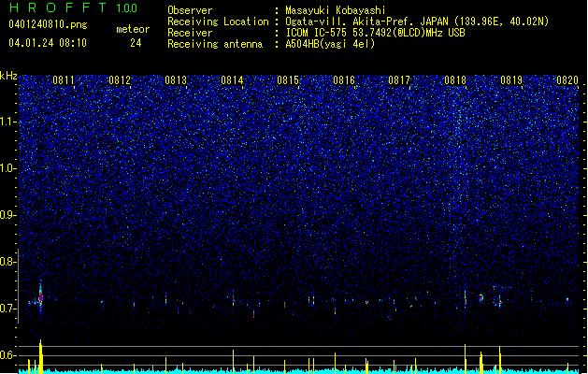This screenshot has height=374, width=588.
Task: Click the 0.6 frequency axis label
Action: (x=7, y=355)
